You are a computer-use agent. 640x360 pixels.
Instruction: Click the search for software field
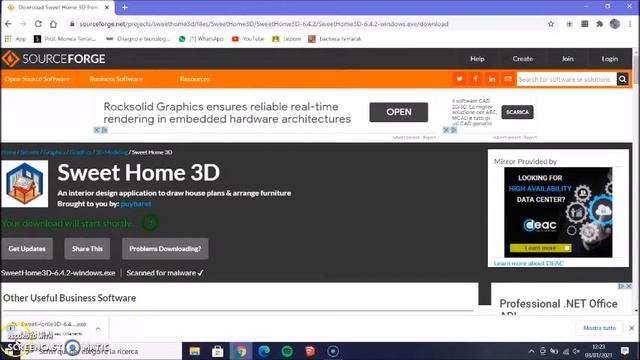(x=567, y=79)
